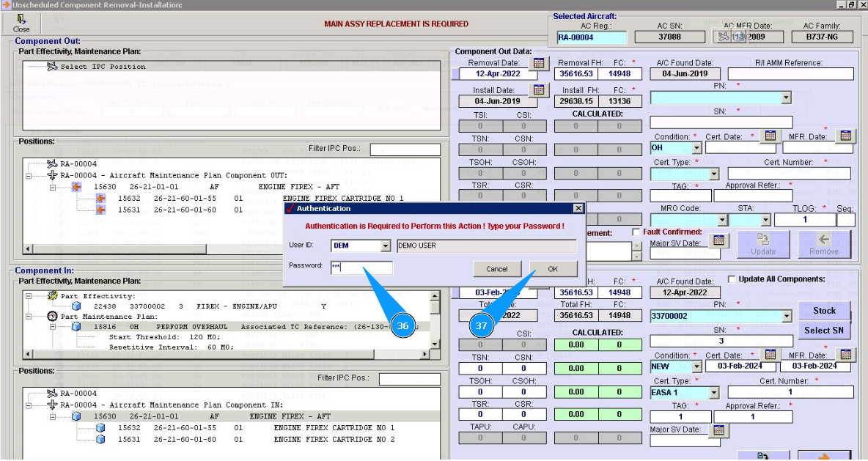Click the Part Effectivity tree icon

tap(53, 296)
